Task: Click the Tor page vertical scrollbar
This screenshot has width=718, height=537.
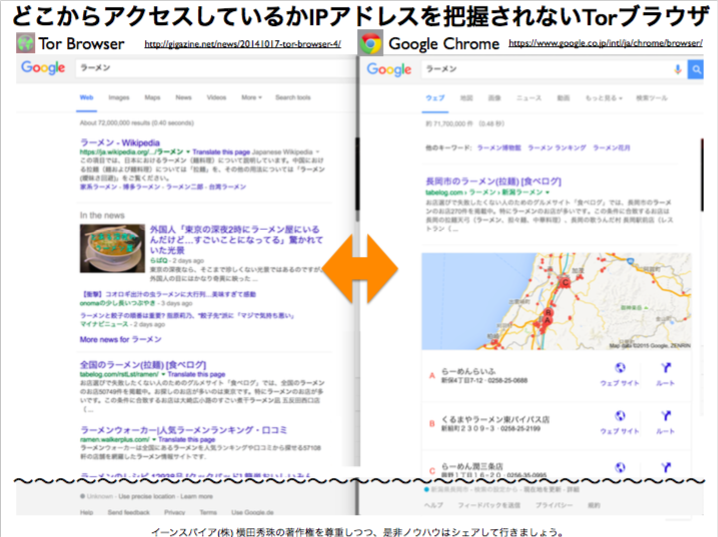Action: pyautogui.click(x=357, y=174)
